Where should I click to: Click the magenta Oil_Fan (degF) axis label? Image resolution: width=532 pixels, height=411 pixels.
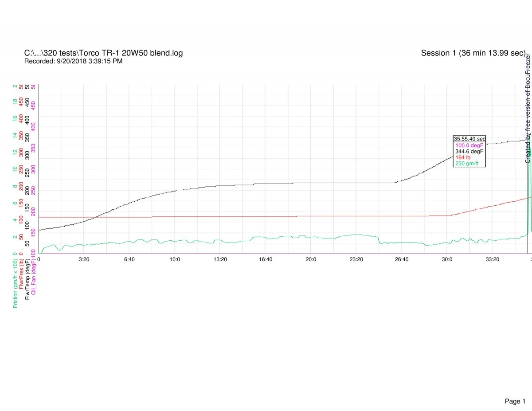pyautogui.click(x=34, y=276)
